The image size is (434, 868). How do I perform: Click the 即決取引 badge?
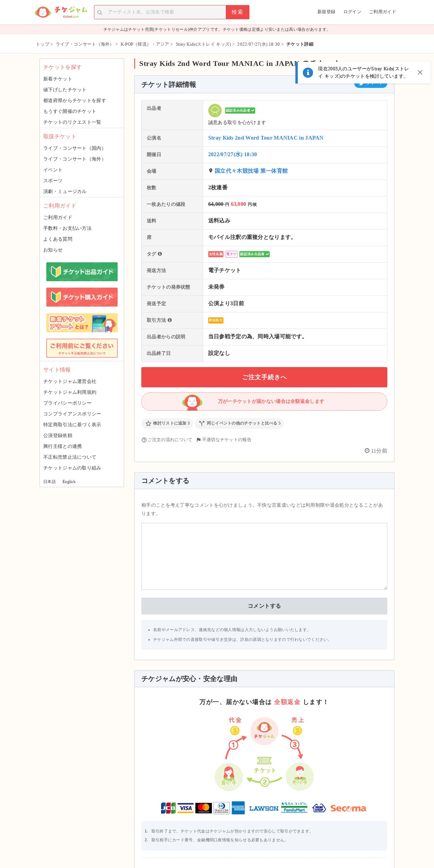point(216,320)
